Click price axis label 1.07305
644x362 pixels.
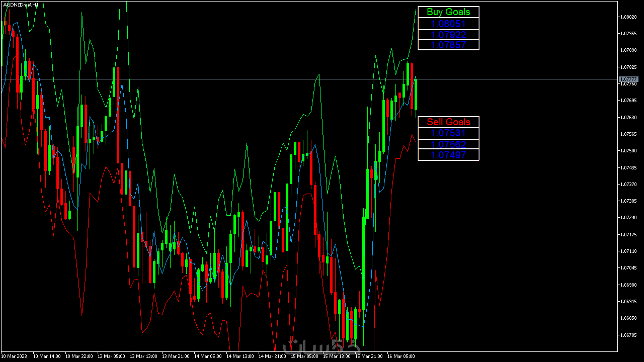pos(629,201)
